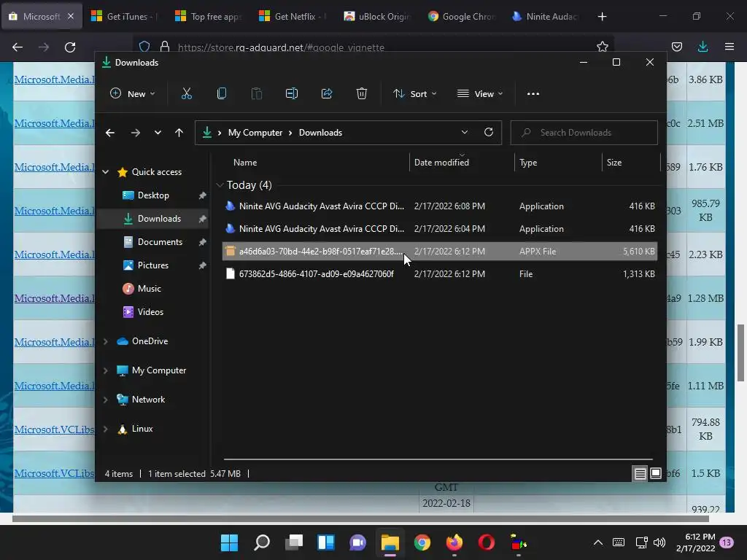Open the See more ellipsis menu

pos(533,94)
